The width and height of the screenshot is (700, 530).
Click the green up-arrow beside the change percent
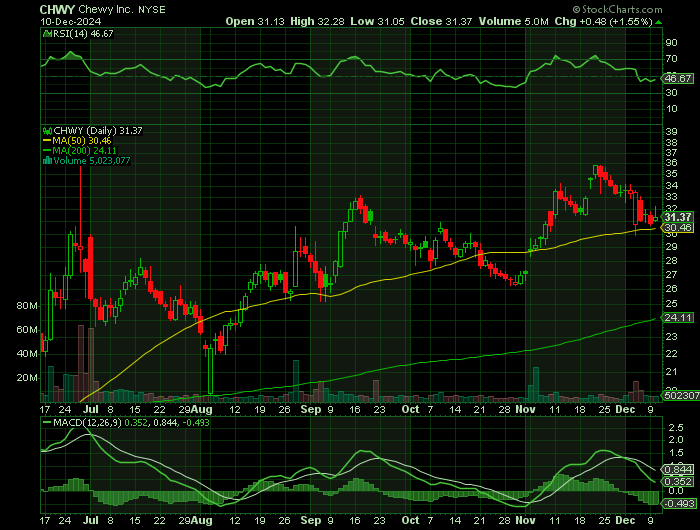coord(658,22)
